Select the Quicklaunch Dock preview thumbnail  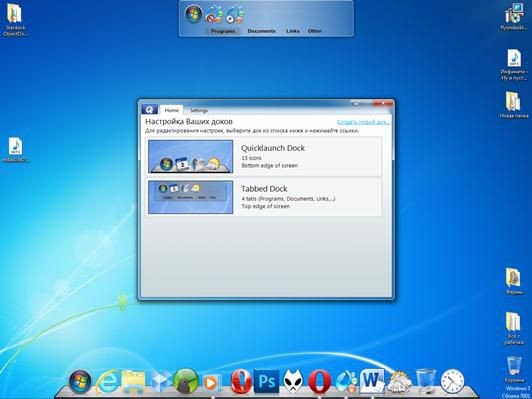coord(191,156)
